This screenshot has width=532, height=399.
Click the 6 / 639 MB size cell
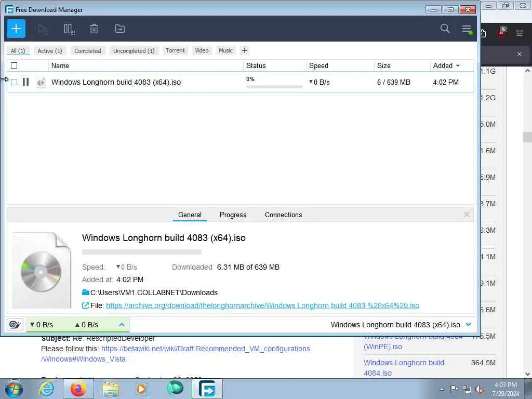click(x=394, y=82)
